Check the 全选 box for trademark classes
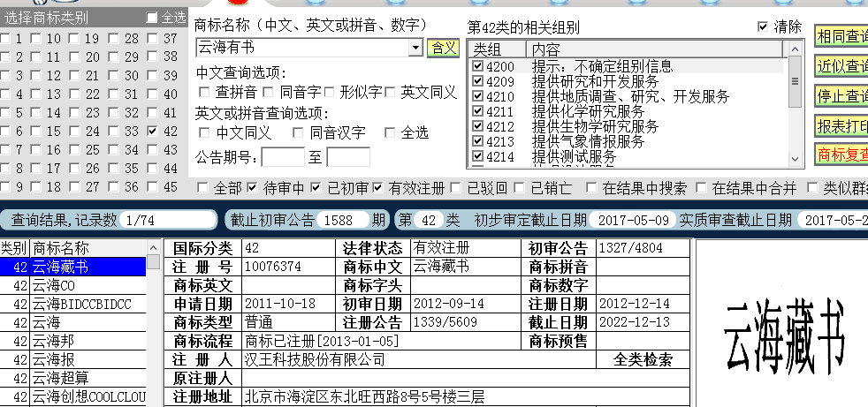 [x=152, y=18]
